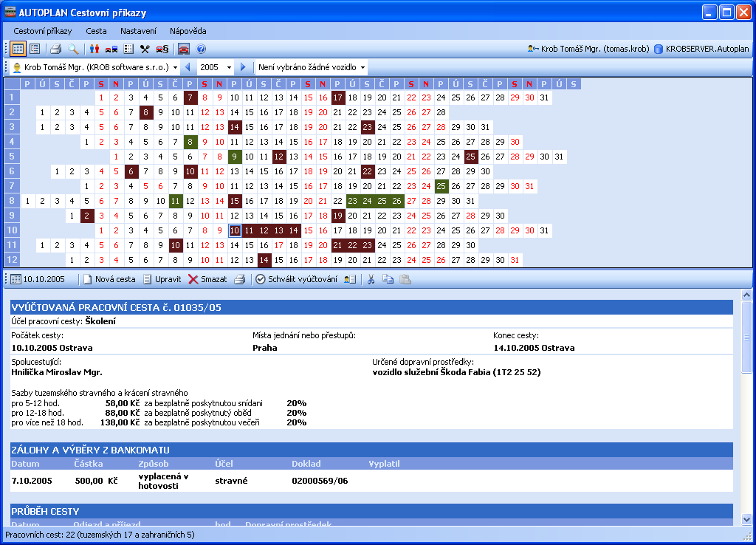Switch to calendar view mode

click(x=18, y=49)
